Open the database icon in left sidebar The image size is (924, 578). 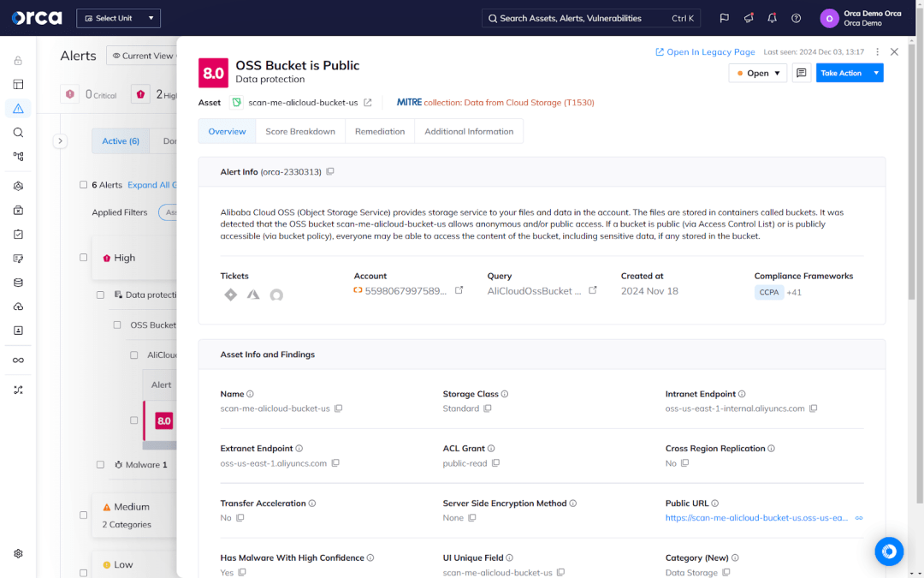pos(18,283)
